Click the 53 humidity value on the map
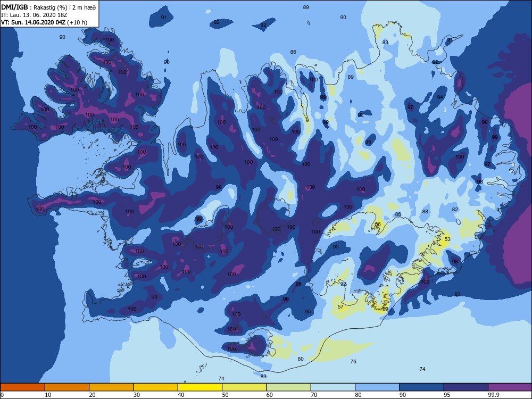Viewport: 532px width, 399px height. [x=447, y=239]
